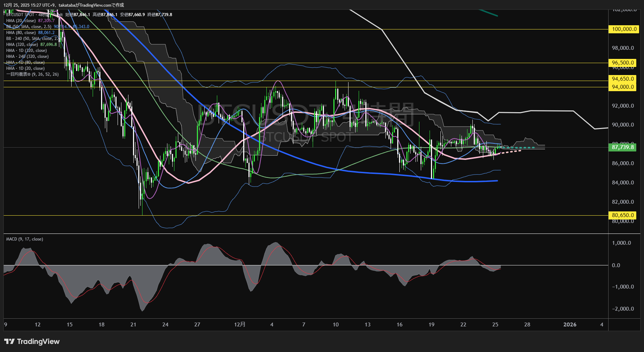The height and width of the screenshot is (352, 644).
Task: Click the 25 date on time axis
Action: click(495, 325)
